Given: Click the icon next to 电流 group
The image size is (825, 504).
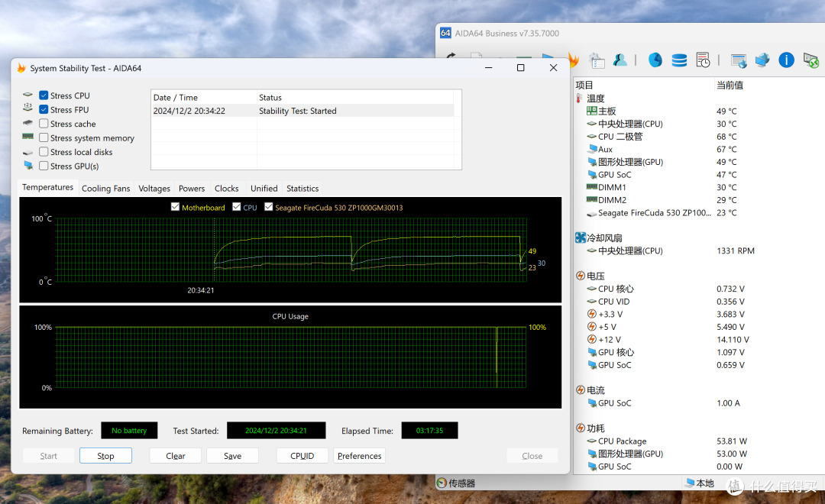Looking at the screenshot, I should tap(581, 390).
